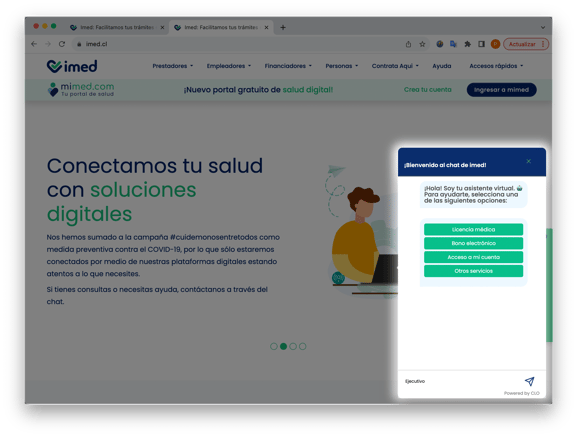Choose Otros servicios chat option
This screenshot has width=577, height=437.
pos(474,271)
